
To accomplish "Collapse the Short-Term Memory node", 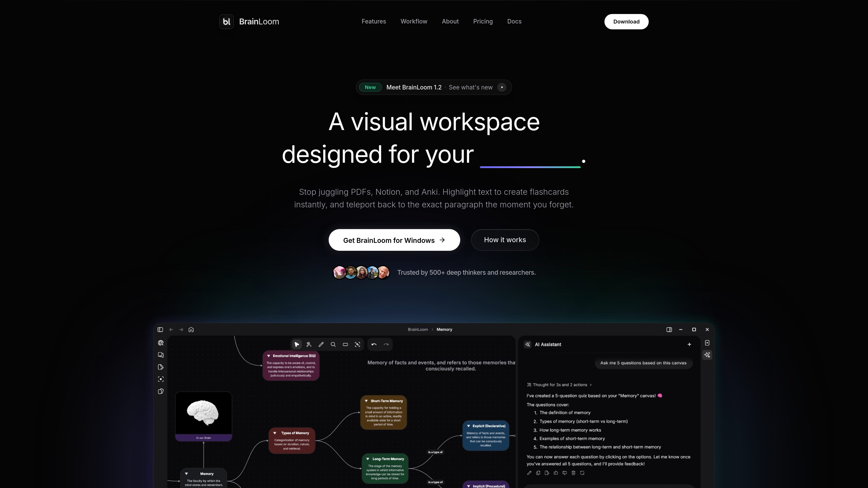I will click(x=366, y=401).
